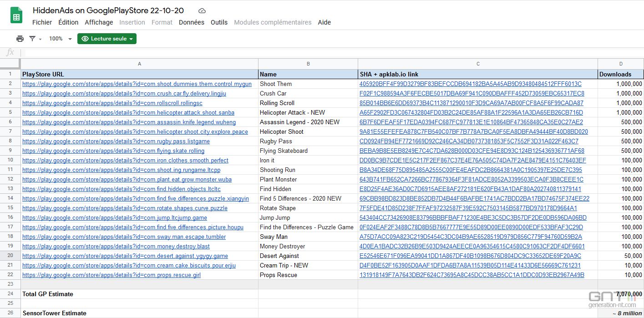Open the 100% zoom dropdown
The height and width of the screenshot is (318, 644).
point(61,39)
